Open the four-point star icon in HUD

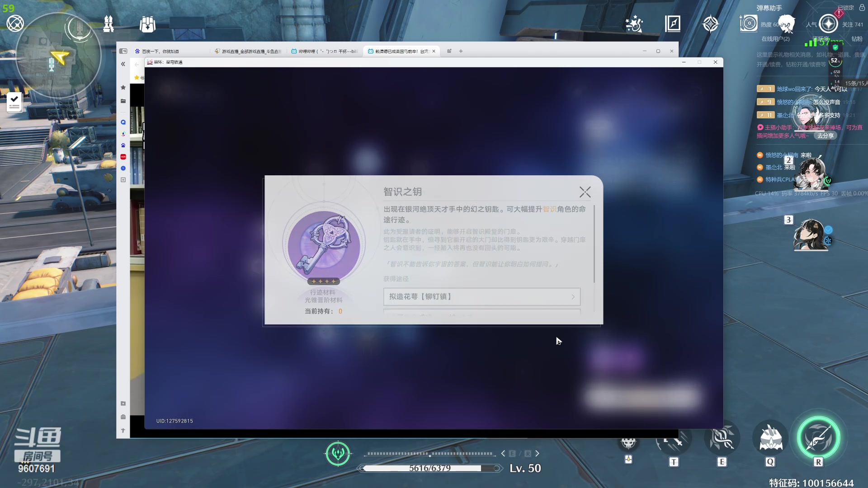coord(711,24)
